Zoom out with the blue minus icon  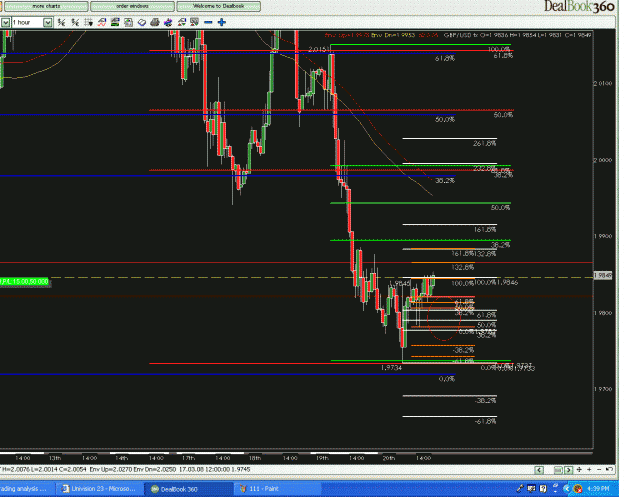click(x=208, y=22)
